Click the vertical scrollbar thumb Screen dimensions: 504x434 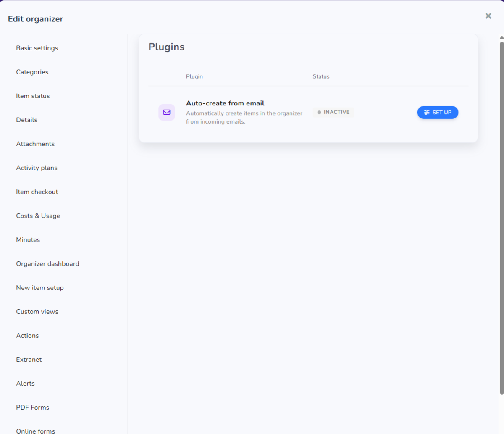click(x=501, y=218)
